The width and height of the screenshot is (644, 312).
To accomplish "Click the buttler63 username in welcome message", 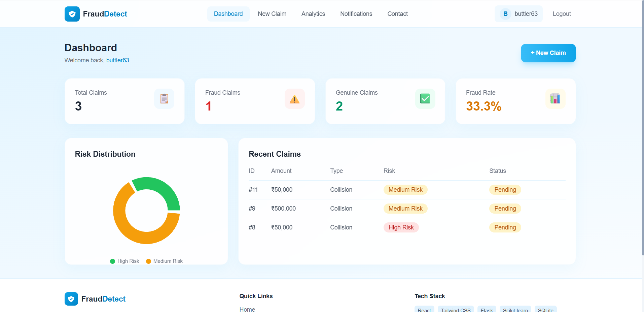I will coord(118,60).
